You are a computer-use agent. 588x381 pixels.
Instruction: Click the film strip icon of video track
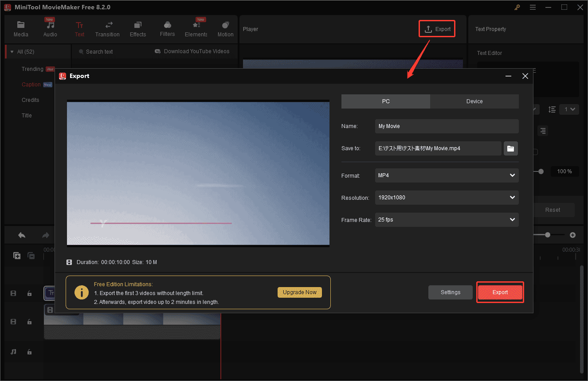[x=13, y=322]
